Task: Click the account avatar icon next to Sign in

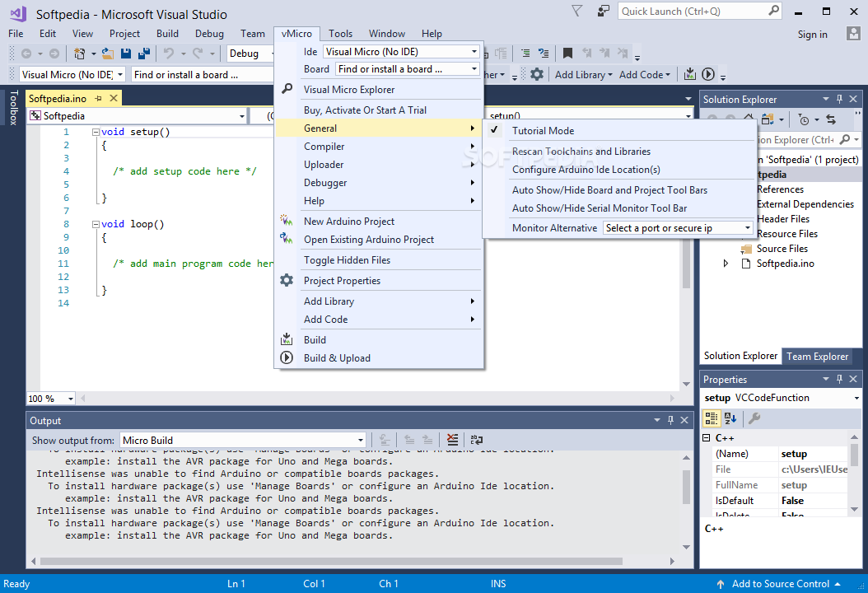Action: coord(853,34)
